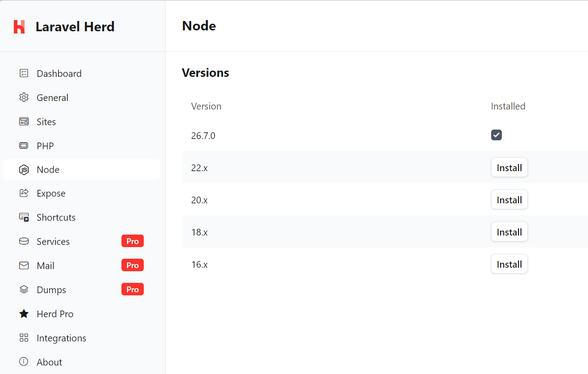Switch to the PHP section
Image resolution: width=588 pixels, height=374 pixels.
click(81, 146)
